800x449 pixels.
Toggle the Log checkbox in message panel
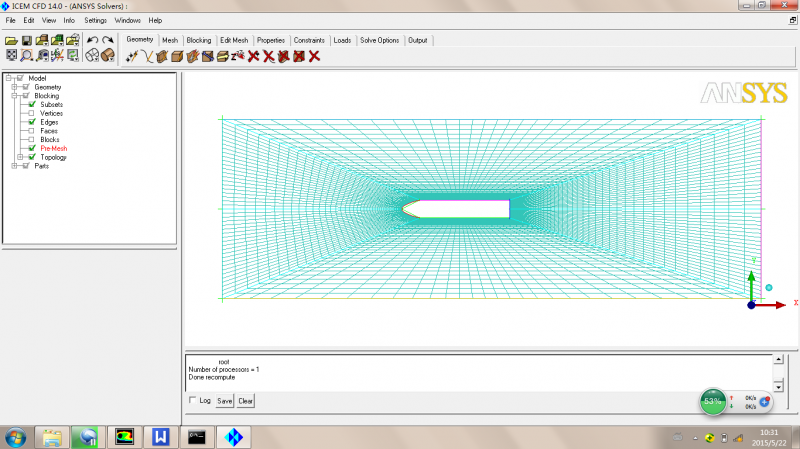[193, 401]
